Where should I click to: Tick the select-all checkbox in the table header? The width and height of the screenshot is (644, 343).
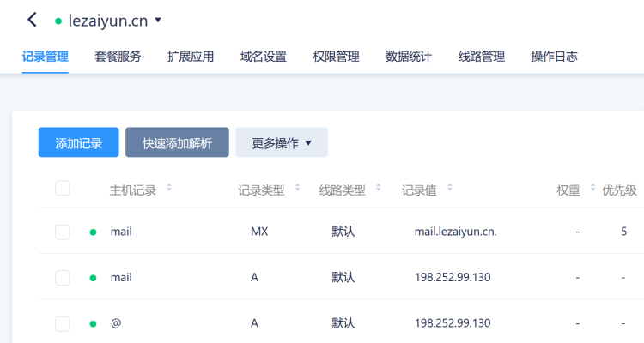[63, 189]
